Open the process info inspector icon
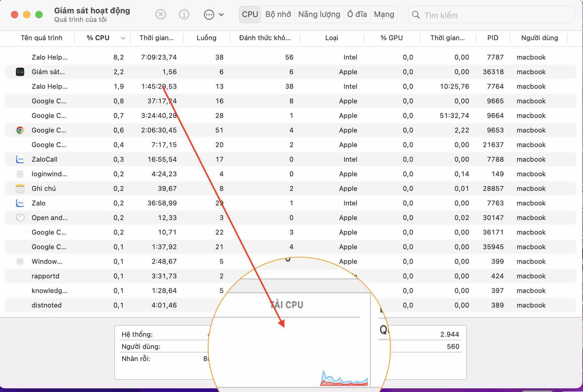Viewport: 583px width, 392px height. [x=184, y=15]
